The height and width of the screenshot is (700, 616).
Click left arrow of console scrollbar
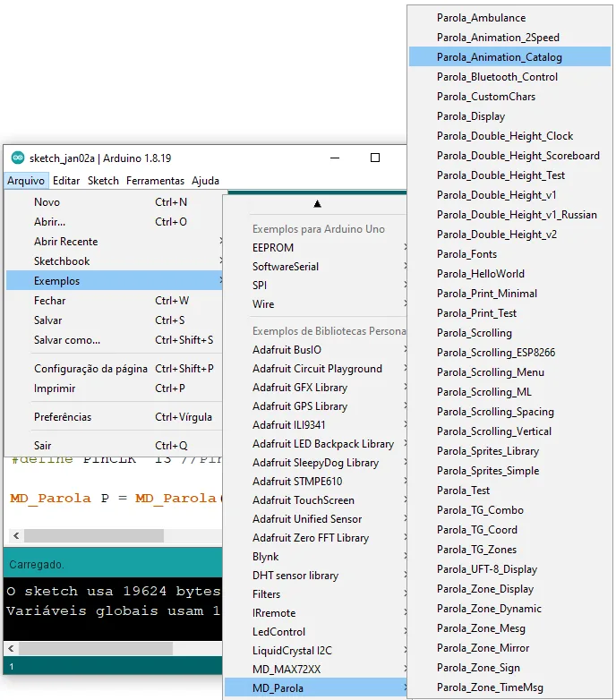[11, 649]
